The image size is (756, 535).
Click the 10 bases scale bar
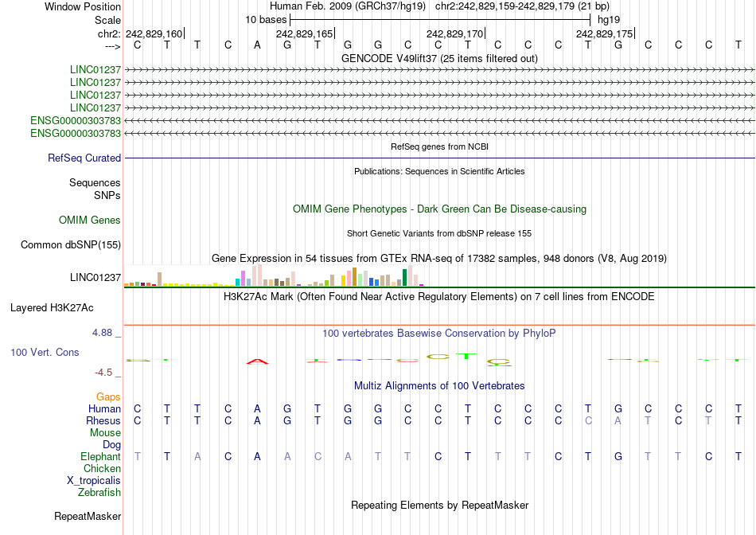tap(440, 20)
